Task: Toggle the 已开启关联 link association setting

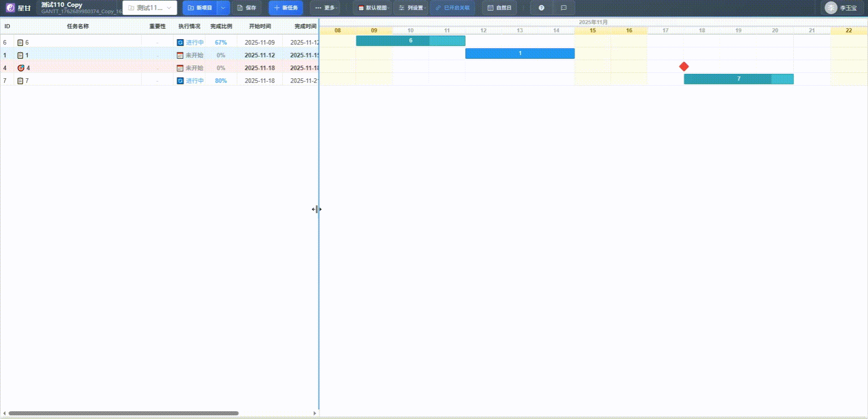Action: coord(452,7)
